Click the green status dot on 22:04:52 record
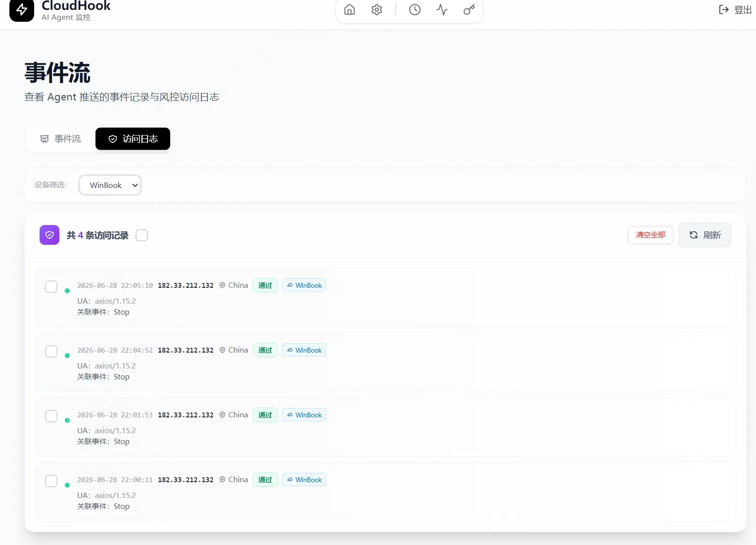This screenshot has width=756, height=545. 67,356
